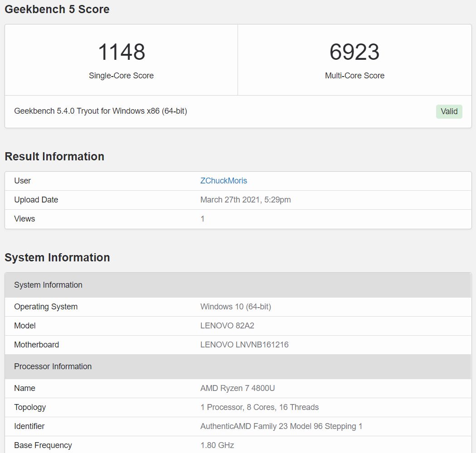This screenshot has width=476, height=453.
Task: Click the Geekbench 5.4.0 Tryout version text
Action: 101,111
